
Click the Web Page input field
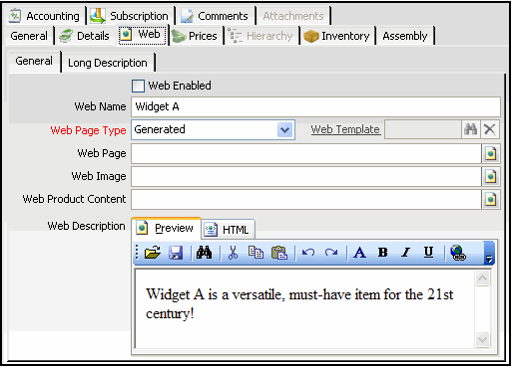tap(306, 154)
